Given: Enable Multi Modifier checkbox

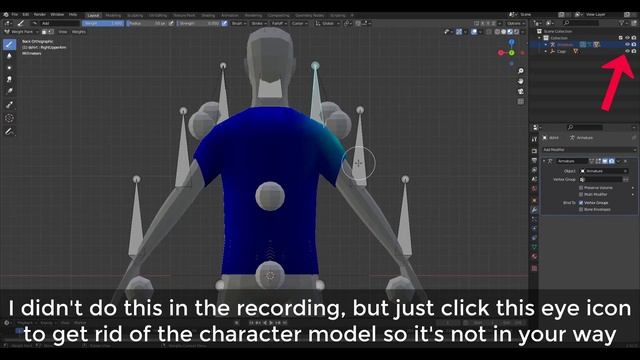Looking at the screenshot, I should coord(581,194).
